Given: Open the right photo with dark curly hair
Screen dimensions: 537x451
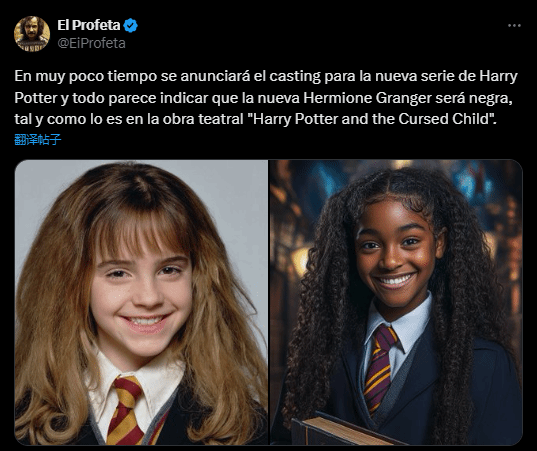Looking at the screenshot, I should tap(396, 302).
